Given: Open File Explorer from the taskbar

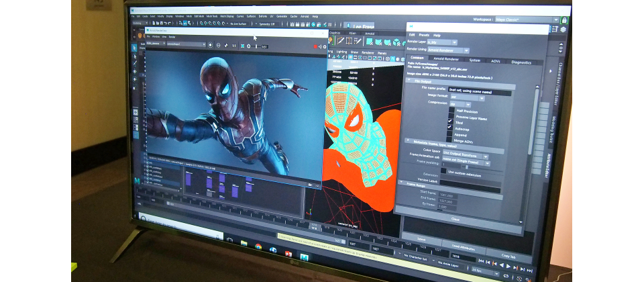Looking at the screenshot, I should [x=244, y=243].
